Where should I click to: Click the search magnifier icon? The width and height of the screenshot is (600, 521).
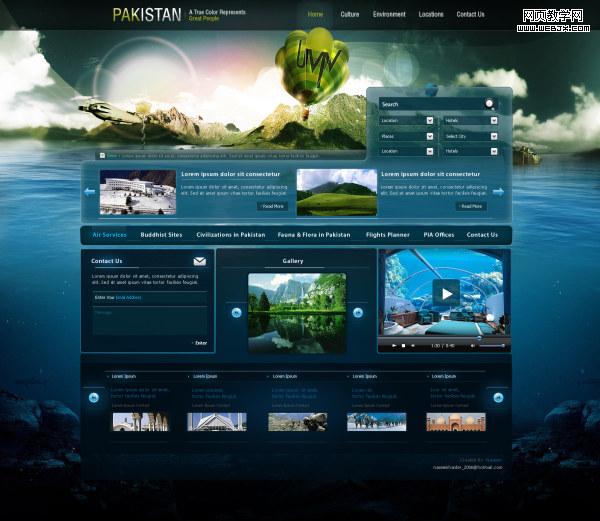tap(489, 103)
